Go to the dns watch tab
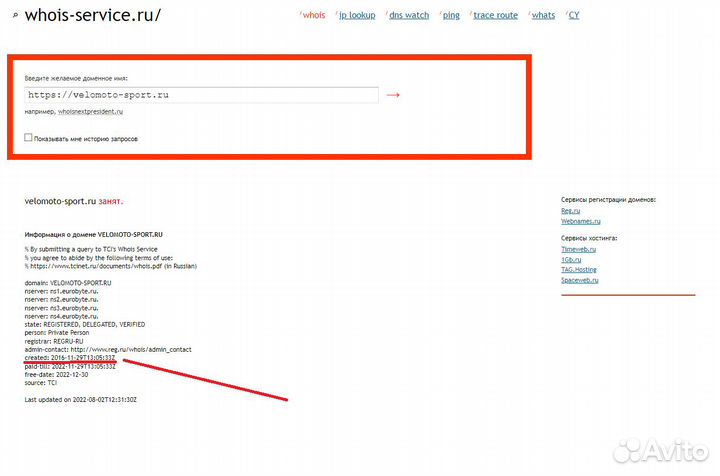This screenshot has width=720, height=476. [x=408, y=16]
